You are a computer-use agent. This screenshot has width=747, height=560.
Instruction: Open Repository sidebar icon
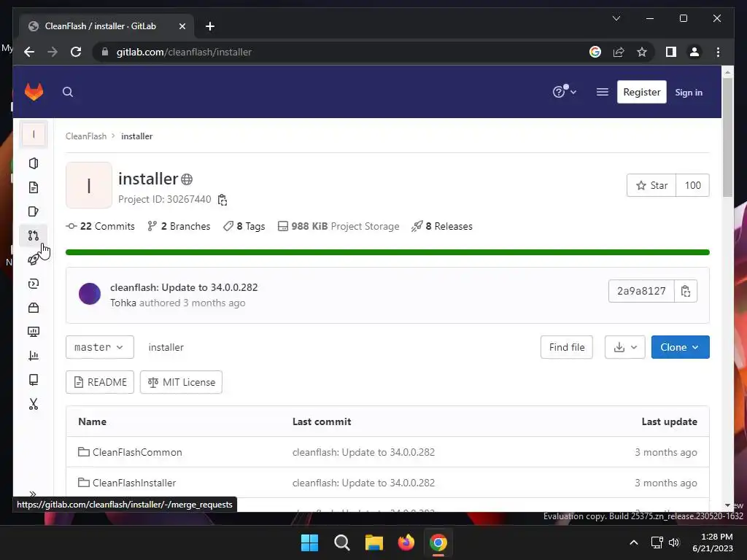click(34, 187)
